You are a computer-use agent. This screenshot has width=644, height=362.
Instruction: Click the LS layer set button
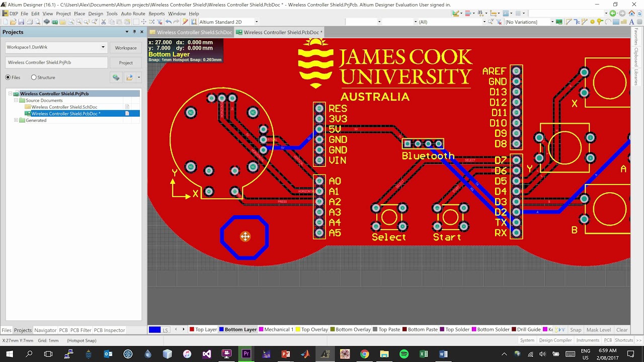click(x=165, y=330)
